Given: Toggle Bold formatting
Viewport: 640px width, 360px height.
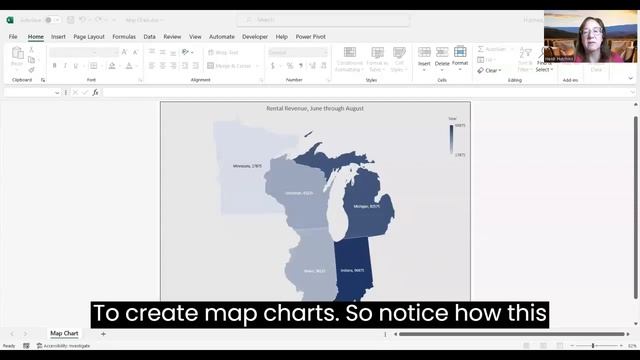Looking at the screenshot, I should click(x=54, y=66).
